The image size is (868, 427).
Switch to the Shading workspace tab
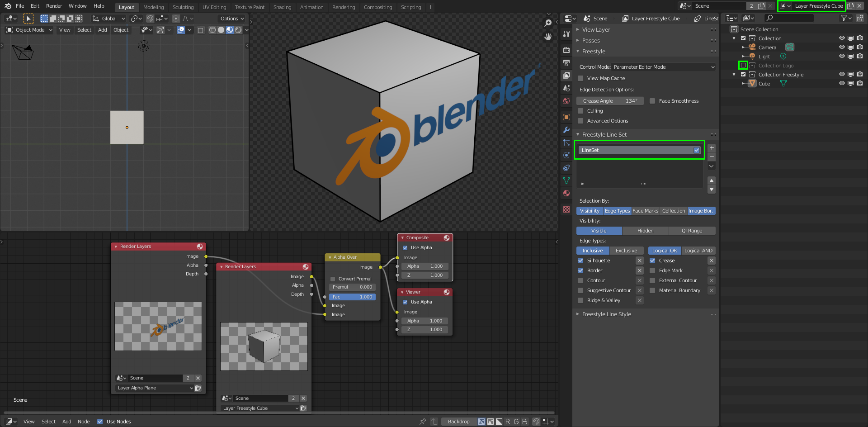click(x=282, y=7)
